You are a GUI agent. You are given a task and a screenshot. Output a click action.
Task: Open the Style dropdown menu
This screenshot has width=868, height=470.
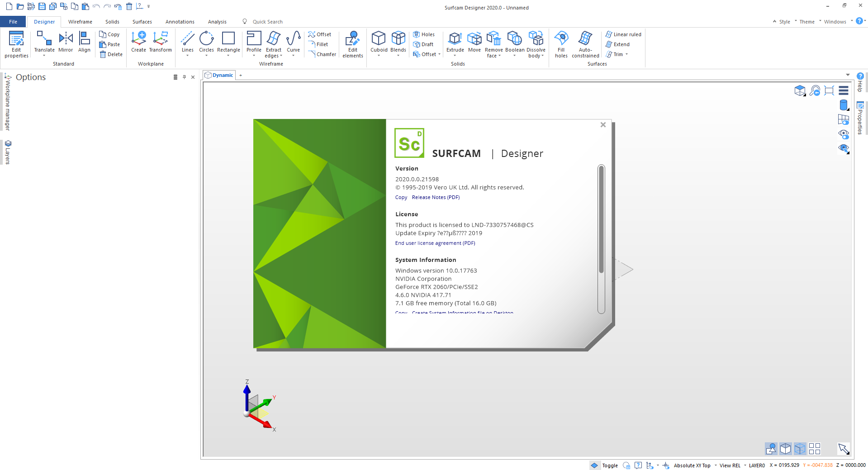tap(785, 22)
